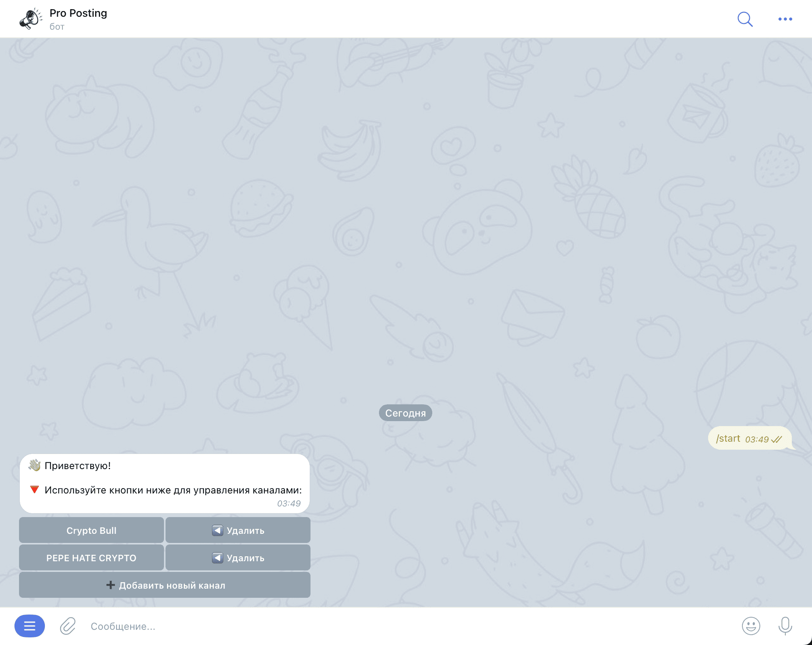Open Pro Posting chat title info
This screenshot has height=645, width=812.
pyautogui.click(x=78, y=13)
